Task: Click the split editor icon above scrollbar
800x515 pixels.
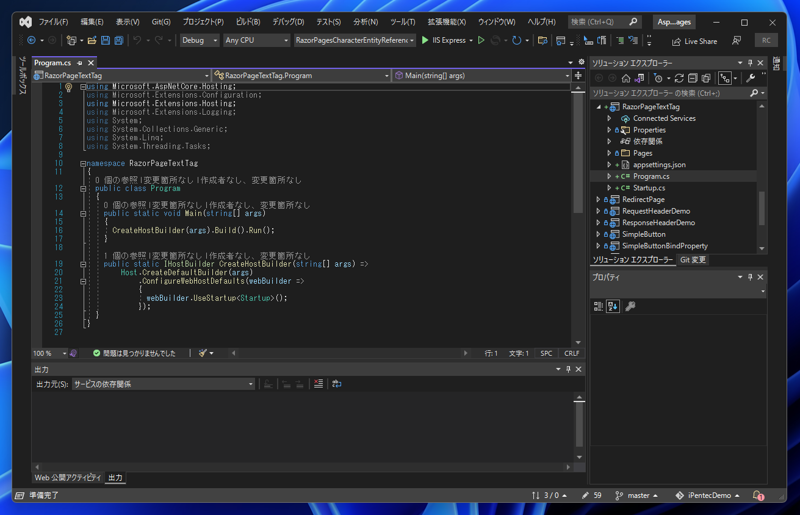Action: coord(578,76)
